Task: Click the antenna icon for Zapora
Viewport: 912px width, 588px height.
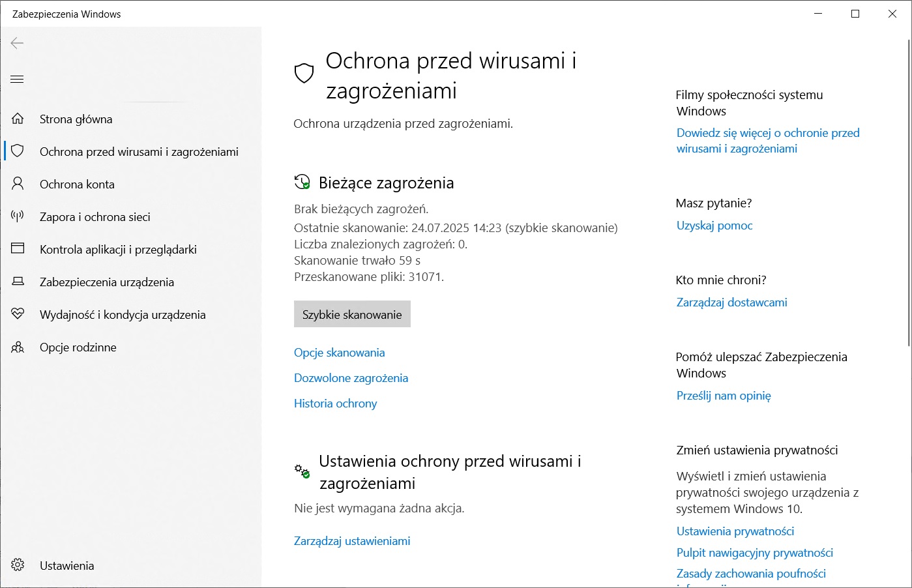Action: coord(18,216)
